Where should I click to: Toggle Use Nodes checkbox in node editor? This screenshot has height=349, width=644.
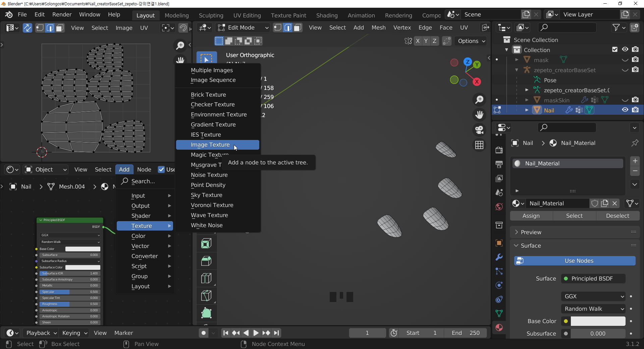pos(161,169)
